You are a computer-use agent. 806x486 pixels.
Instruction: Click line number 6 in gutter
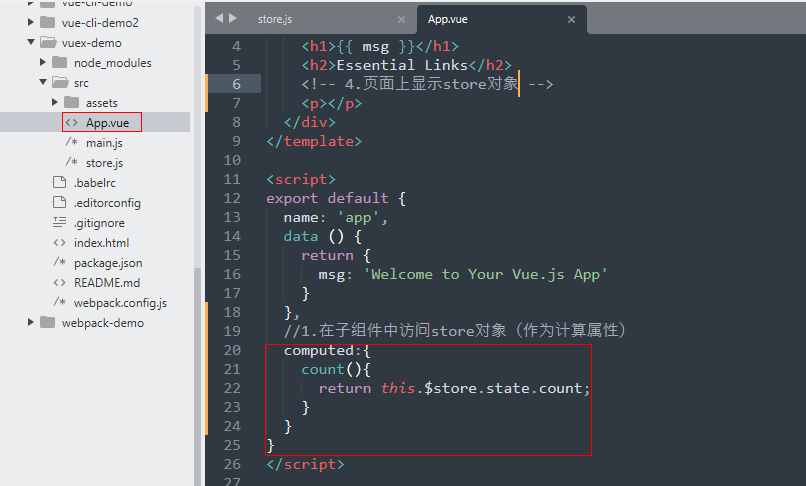pyautogui.click(x=236, y=84)
